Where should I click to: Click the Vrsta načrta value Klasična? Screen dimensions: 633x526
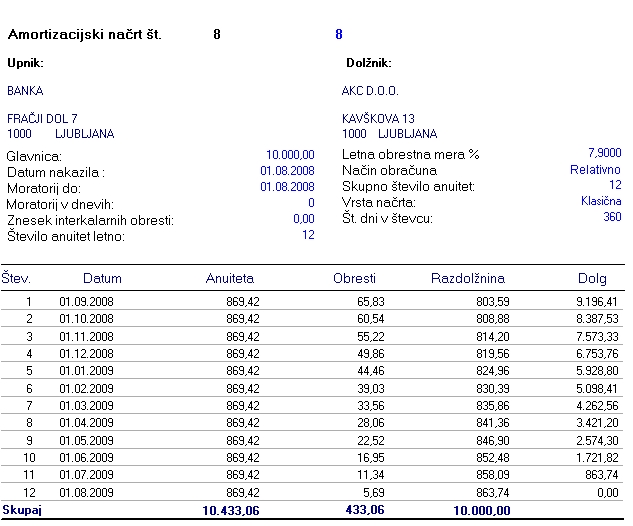pos(601,201)
